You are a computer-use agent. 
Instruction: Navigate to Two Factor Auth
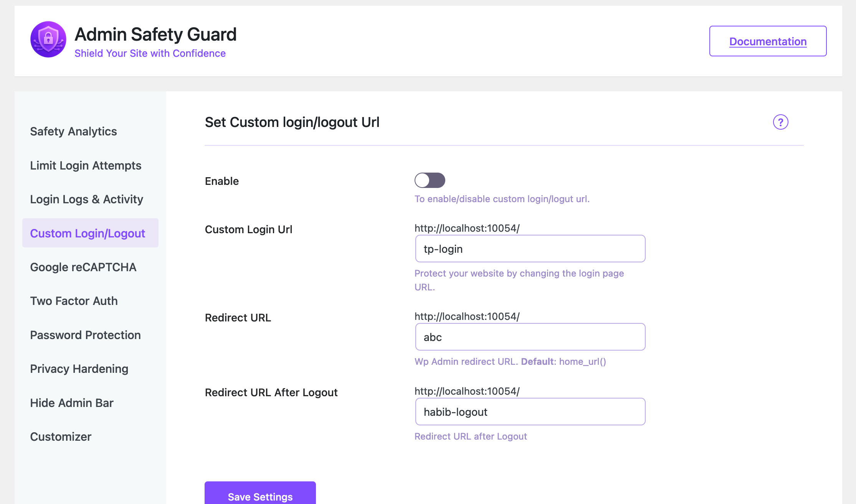pos(74,301)
